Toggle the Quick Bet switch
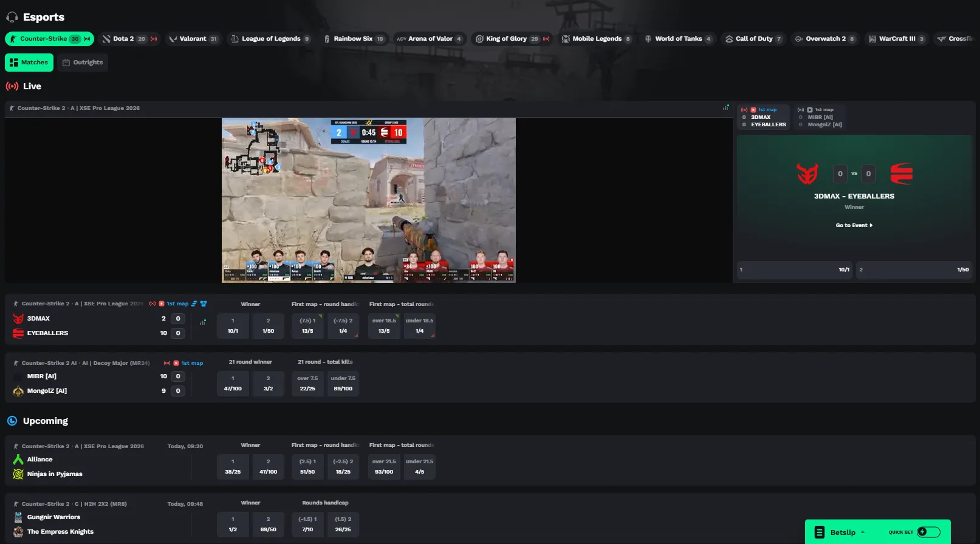The image size is (980, 544). [928, 532]
